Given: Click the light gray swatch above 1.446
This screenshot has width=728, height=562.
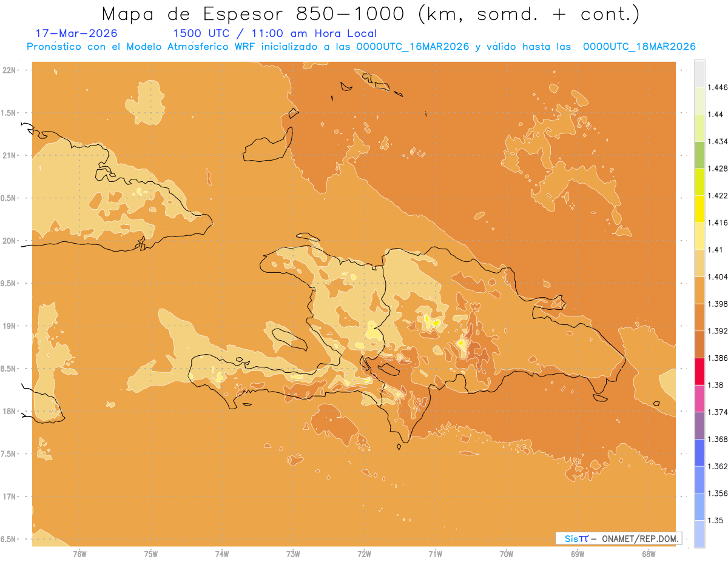Looking at the screenshot, I should click(x=699, y=73).
